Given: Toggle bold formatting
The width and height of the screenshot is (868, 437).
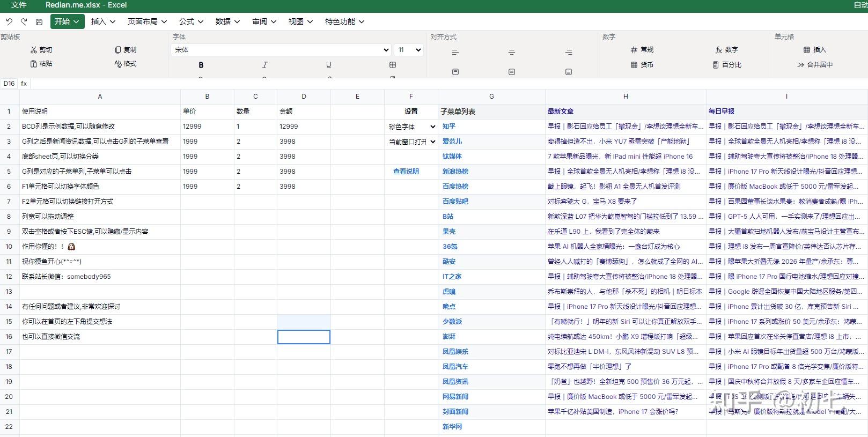Looking at the screenshot, I should click(x=201, y=65).
